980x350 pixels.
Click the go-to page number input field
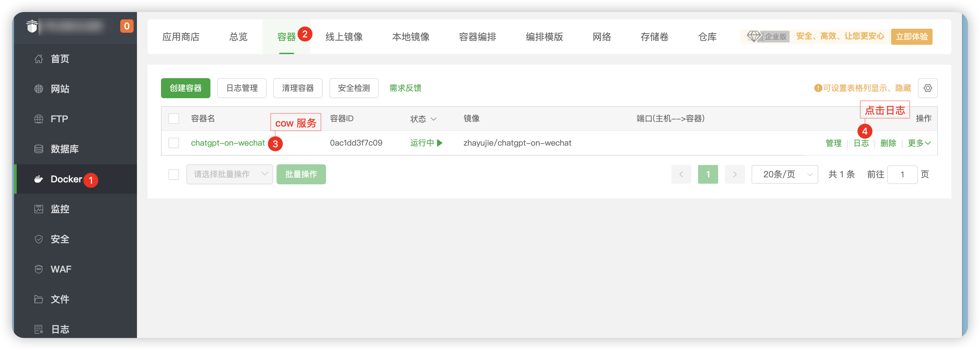[902, 175]
